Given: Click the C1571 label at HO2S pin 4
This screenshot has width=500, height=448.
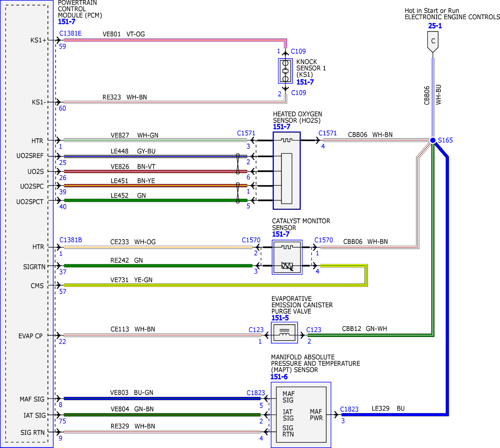Looking at the screenshot, I should 327,133.
